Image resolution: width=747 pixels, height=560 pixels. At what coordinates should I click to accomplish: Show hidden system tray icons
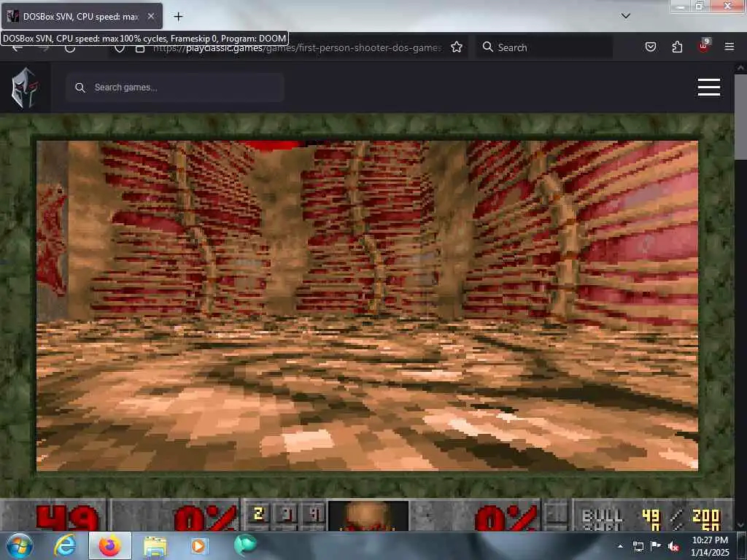[620, 546]
